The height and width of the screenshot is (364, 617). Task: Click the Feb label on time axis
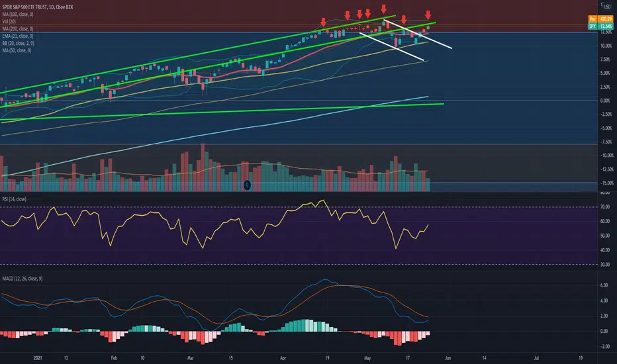[x=114, y=358]
